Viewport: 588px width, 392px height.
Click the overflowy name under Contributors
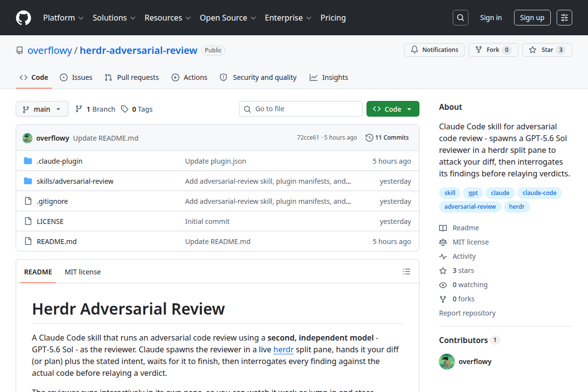pyautogui.click(x=475, y=362)
